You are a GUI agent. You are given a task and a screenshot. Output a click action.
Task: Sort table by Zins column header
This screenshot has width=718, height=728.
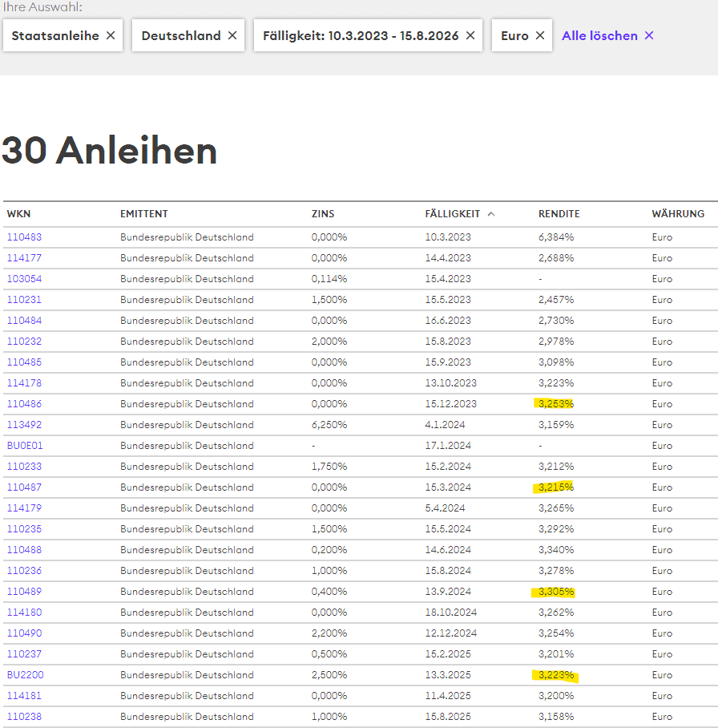click(323, 214)
